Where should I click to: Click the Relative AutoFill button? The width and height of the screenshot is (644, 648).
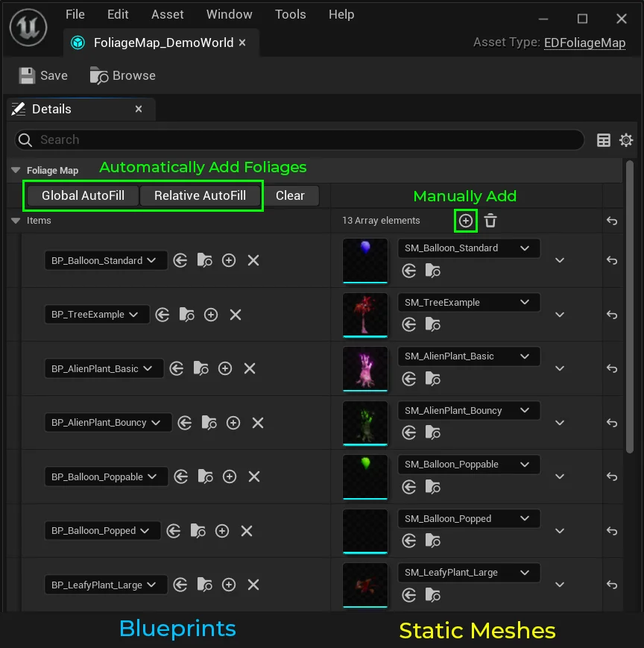coord(200,195)
